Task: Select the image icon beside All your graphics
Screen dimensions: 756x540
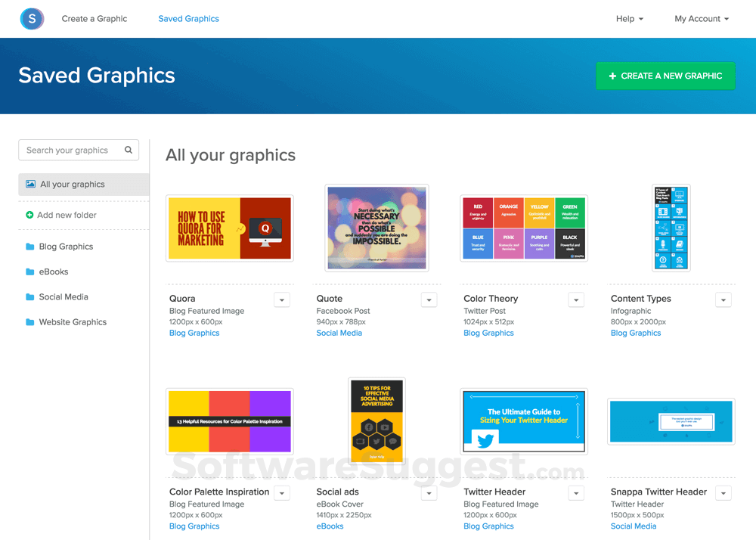Action: (31, 184)
